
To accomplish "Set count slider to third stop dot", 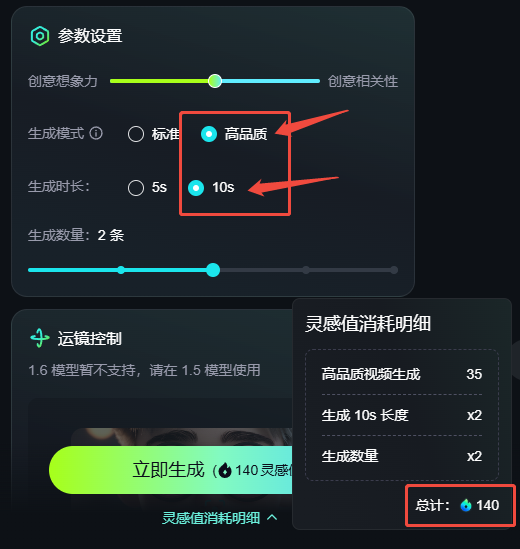I will click(306, 270).
